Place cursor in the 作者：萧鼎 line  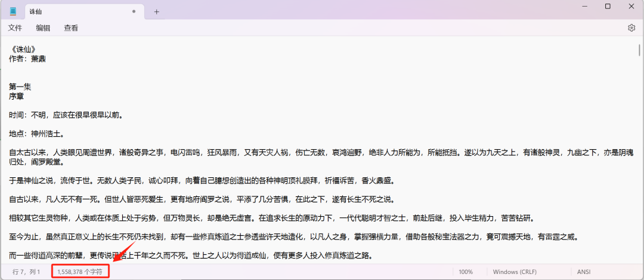[27, 59]
